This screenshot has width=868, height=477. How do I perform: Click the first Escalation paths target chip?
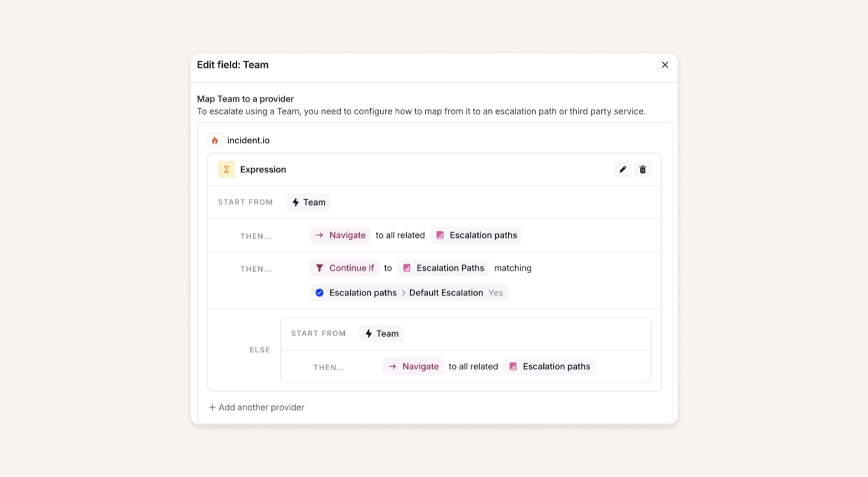pos(476,235)
